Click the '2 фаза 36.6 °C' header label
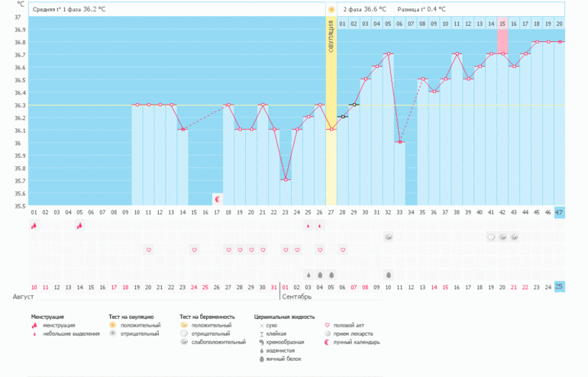The image size is (588, 377). click(364, 9)
